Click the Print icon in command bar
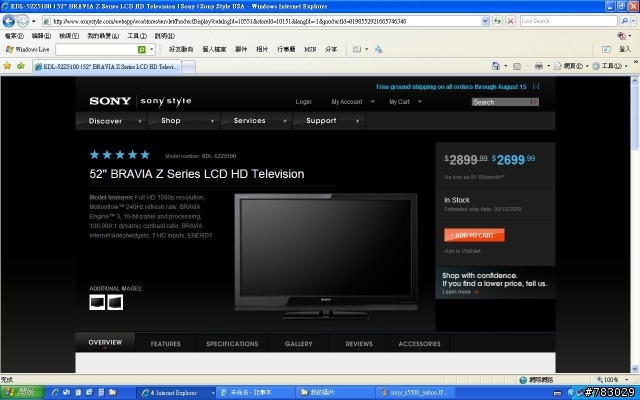 (539, 66)
